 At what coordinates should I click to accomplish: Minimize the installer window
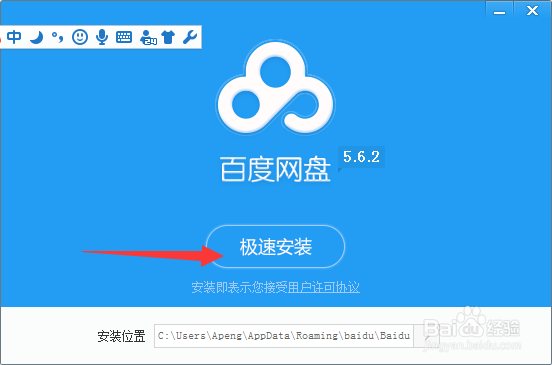499,10
